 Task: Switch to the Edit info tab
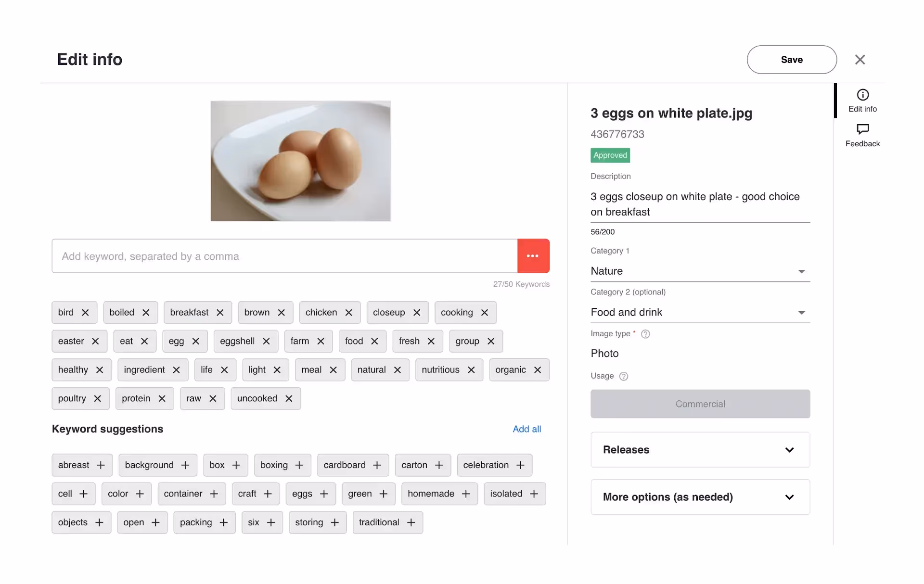click(862, 100)
